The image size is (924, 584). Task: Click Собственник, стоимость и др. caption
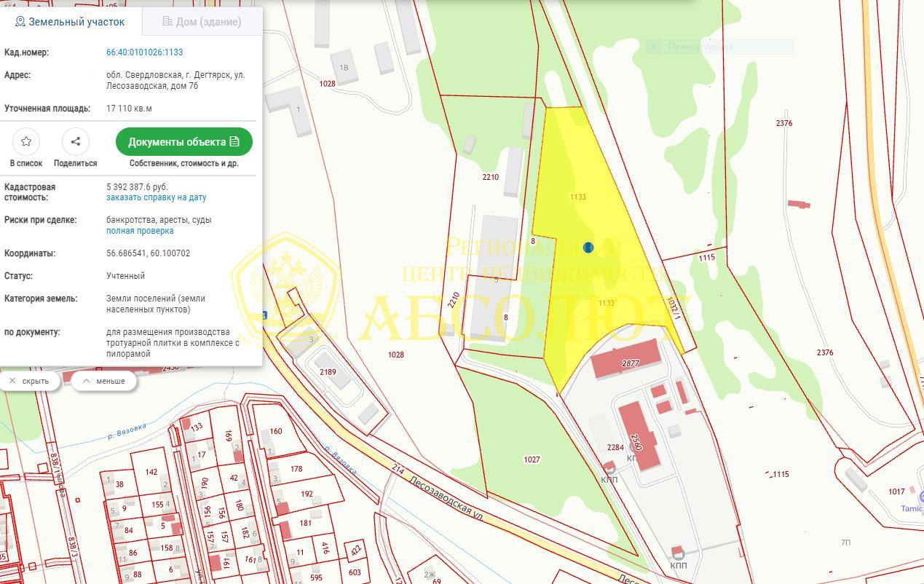[x=183, y=163]
